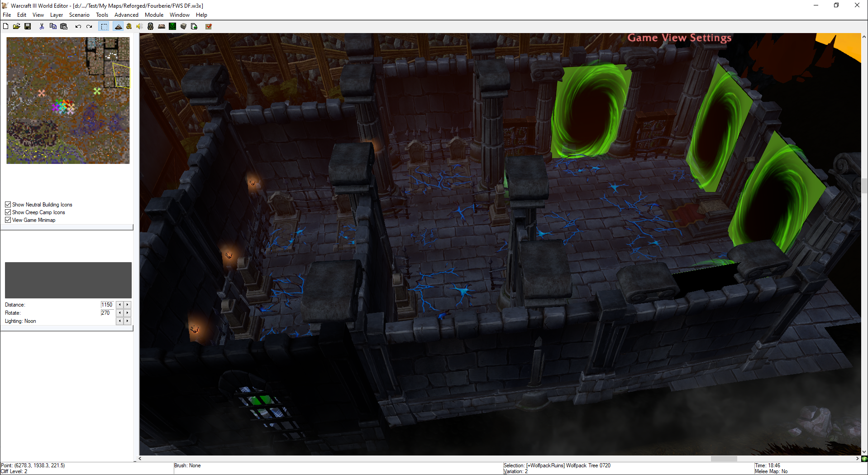Click the Test Map checkmark icon
This screenshot has width=868, height=475.
pyautogui.click(x=209, y=26)
